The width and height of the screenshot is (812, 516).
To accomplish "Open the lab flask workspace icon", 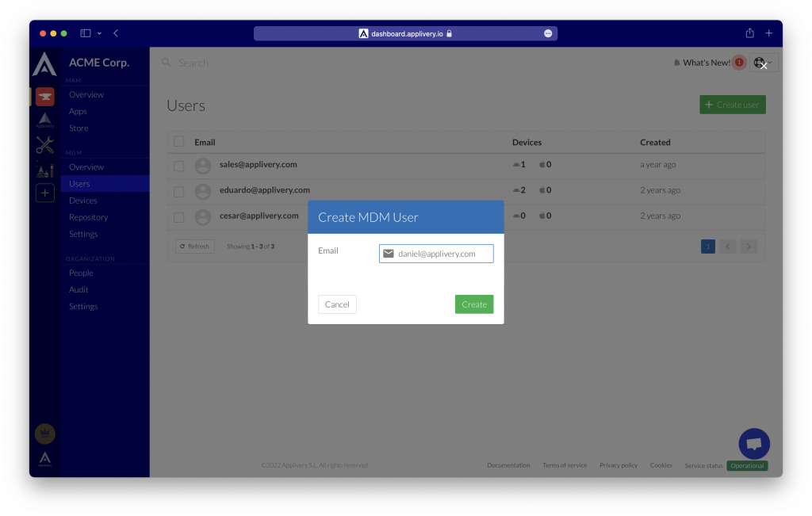I will [45, 170].
